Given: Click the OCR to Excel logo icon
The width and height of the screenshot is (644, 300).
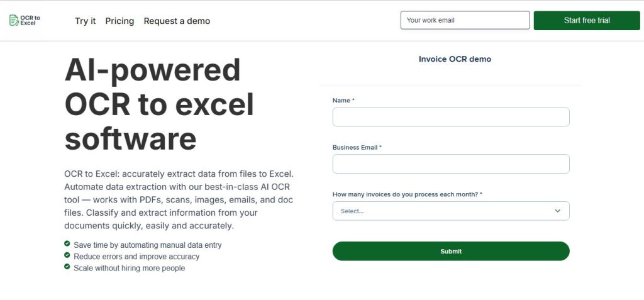Looking at the screenshot, I should point(14,20).
